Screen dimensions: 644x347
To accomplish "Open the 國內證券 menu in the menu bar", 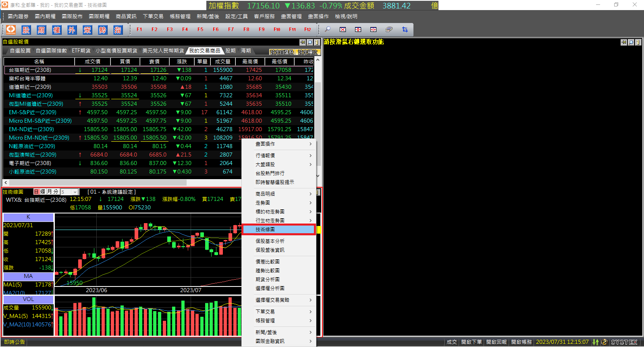I will pos(18,17).
